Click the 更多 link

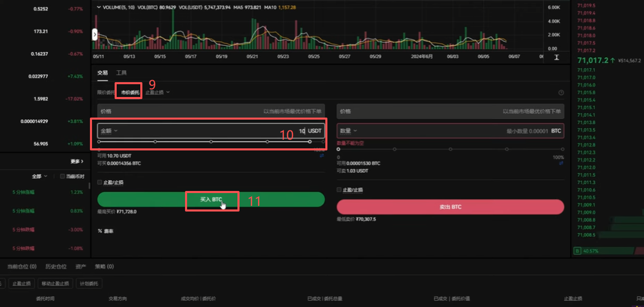[77, 161]
